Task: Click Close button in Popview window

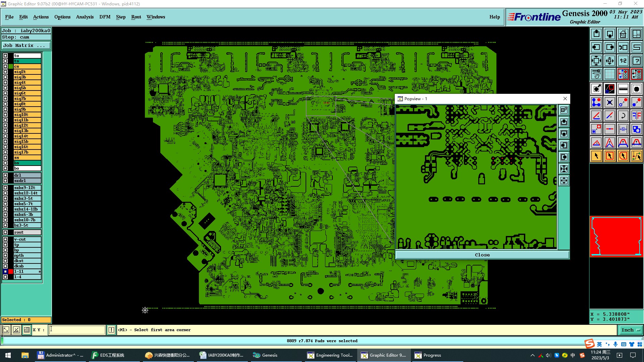Action: pos(482,255)
